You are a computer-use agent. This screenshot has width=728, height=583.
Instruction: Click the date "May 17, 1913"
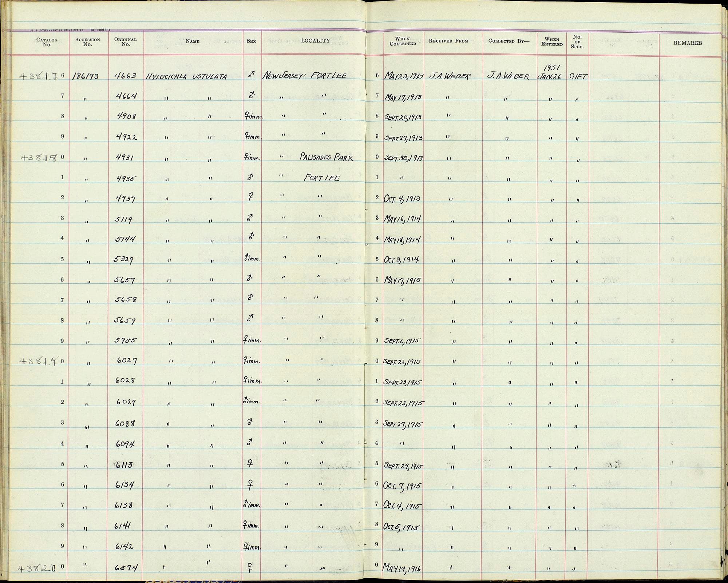(403, 97)
